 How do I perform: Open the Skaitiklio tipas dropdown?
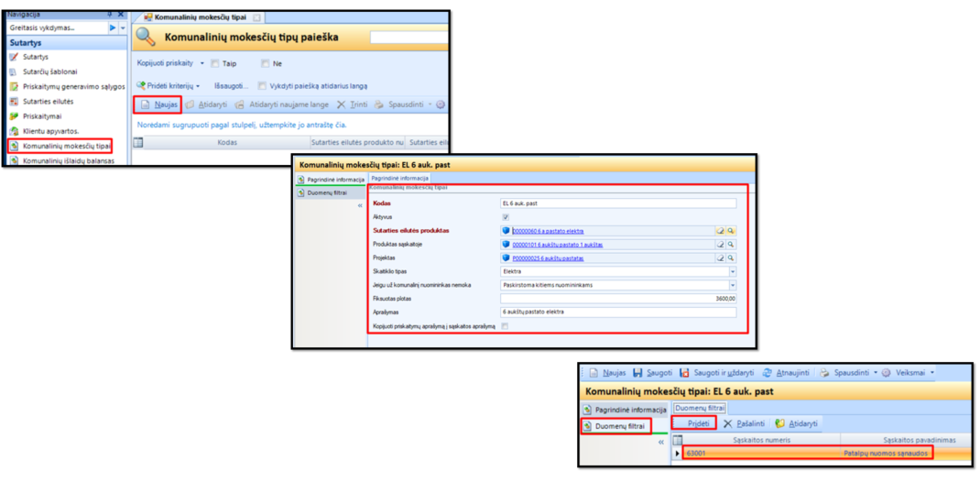(x=732, y=272)
